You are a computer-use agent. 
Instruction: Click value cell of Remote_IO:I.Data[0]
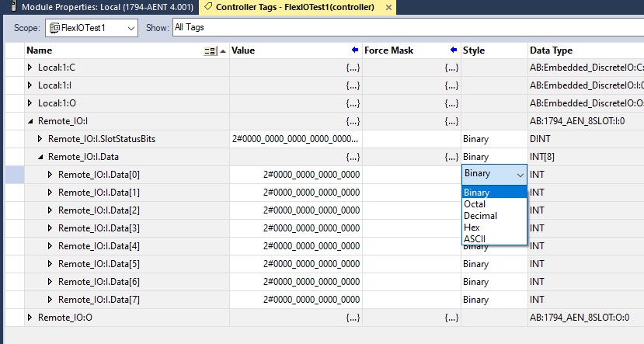tap(296, 175)
